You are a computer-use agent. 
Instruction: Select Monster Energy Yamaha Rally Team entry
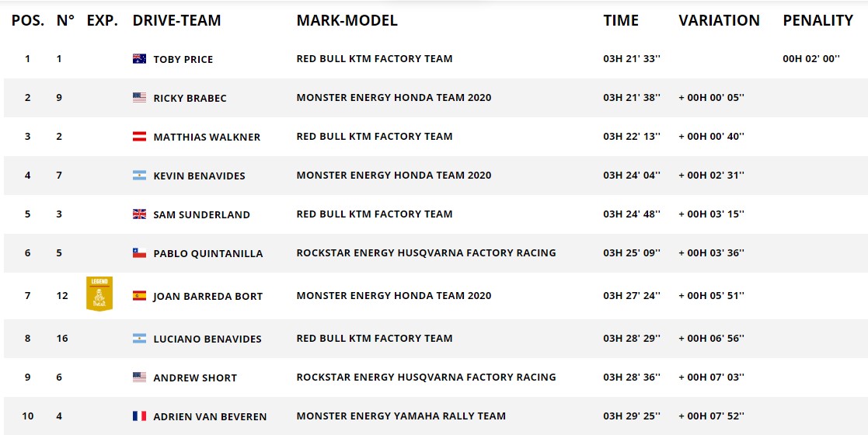(x=401, y=416)
